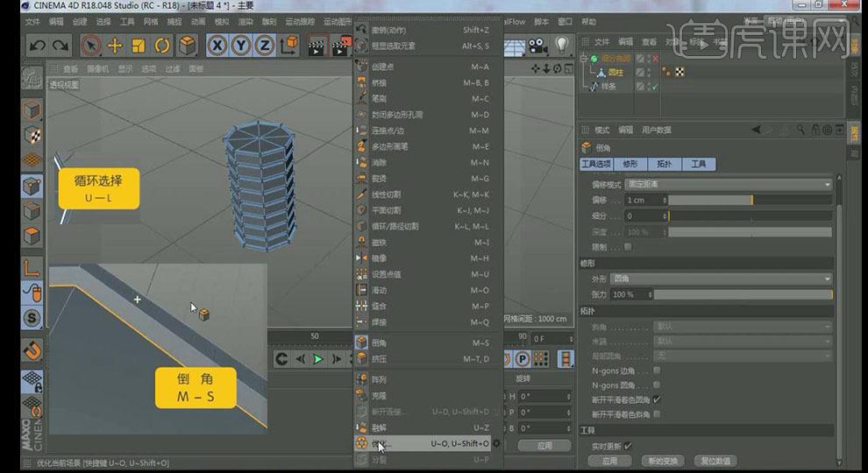Choose 循环/路径切割 (K~L) menu entry
The height and width of the screenshot is (473, 868).
click(x=428, y=226)
